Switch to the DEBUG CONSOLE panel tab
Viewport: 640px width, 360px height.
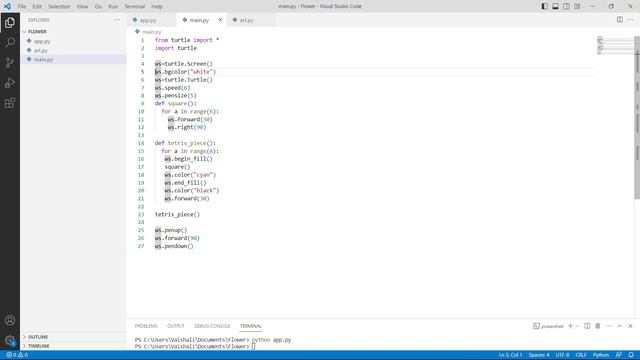coord(212,326)
